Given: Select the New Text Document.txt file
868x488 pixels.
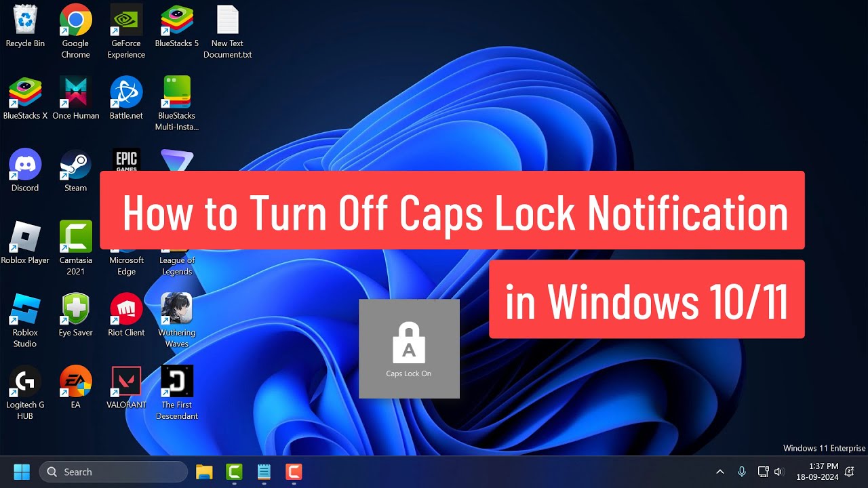Looking at the screenshot, I should coord(228,30).
